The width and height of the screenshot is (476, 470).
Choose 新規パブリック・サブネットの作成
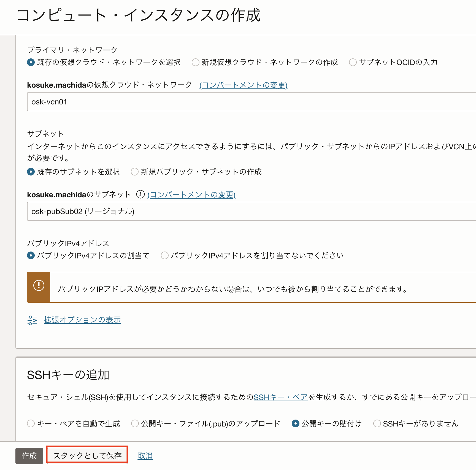click(x=134, y=172)
